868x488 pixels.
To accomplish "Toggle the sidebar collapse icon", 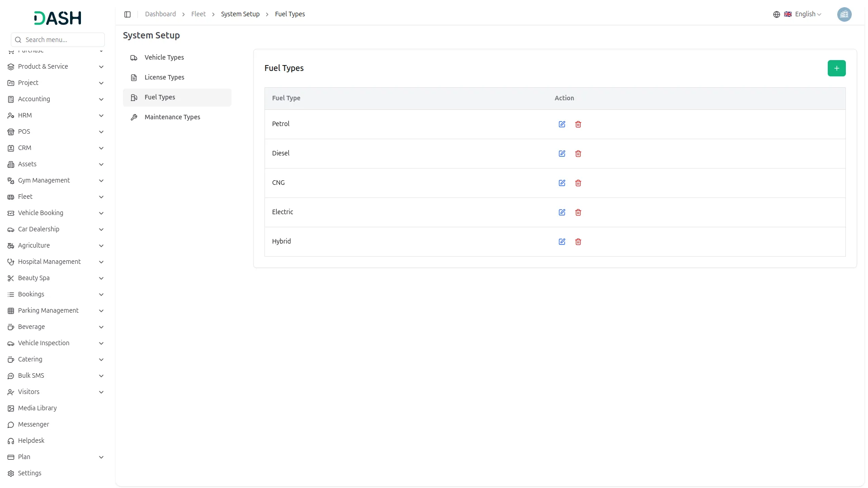I will [127, 14].
